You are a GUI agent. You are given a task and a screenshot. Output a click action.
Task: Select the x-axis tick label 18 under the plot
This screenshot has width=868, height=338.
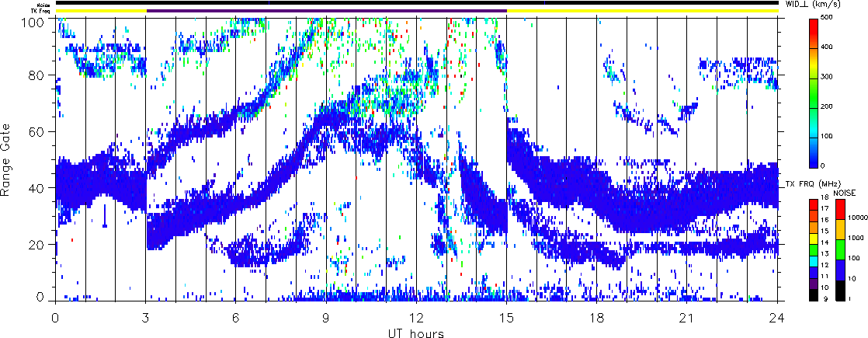(x=597, y=317)
